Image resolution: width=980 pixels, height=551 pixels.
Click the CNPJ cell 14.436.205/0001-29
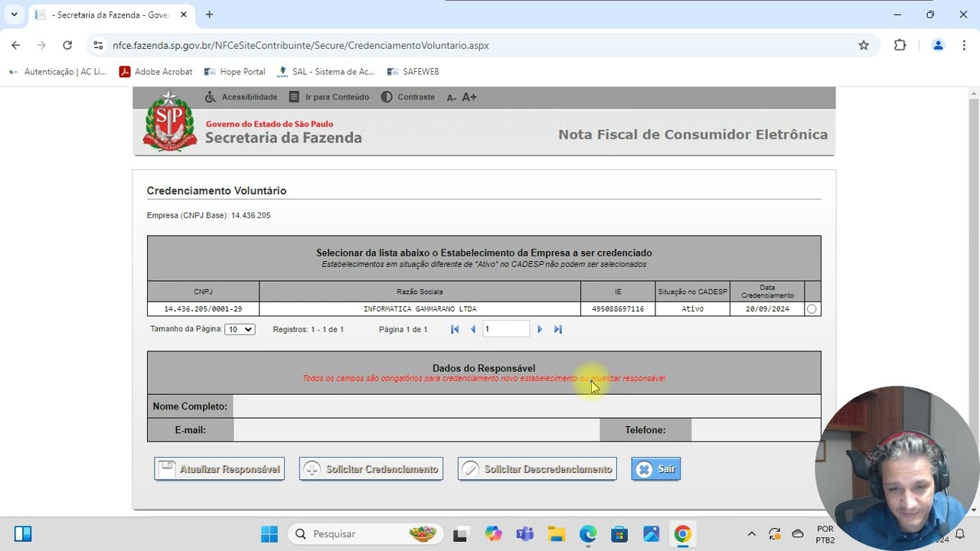coord(203,309)
